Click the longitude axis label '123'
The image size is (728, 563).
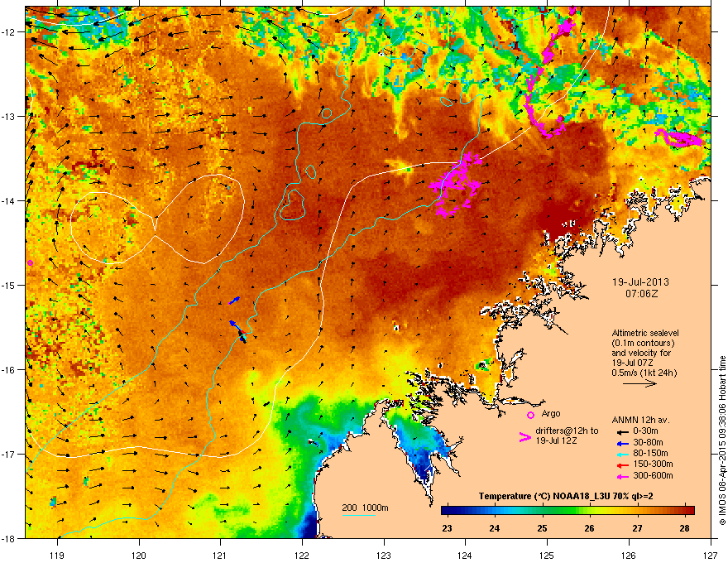[384, 555]
